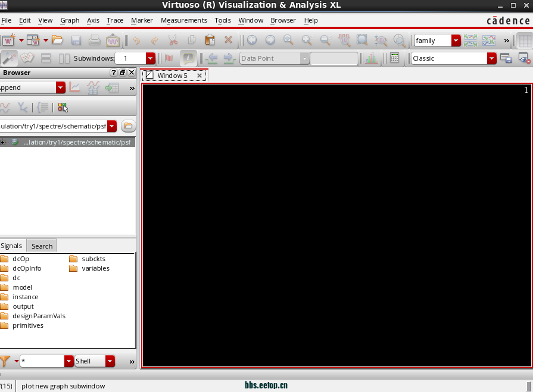Save graph image using framed-waveform icon

click(113, 40)
